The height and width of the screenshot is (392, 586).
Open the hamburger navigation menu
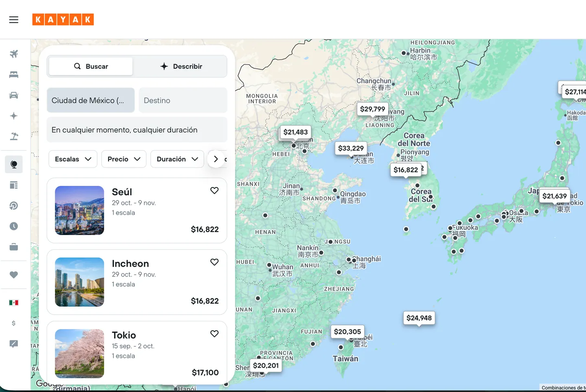click(x=14, y=20)
